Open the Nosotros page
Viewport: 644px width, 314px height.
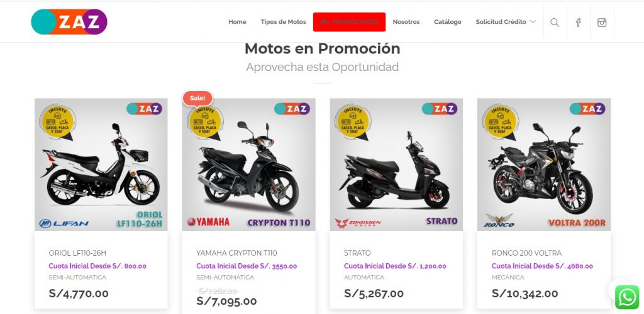tap(406, 22)
